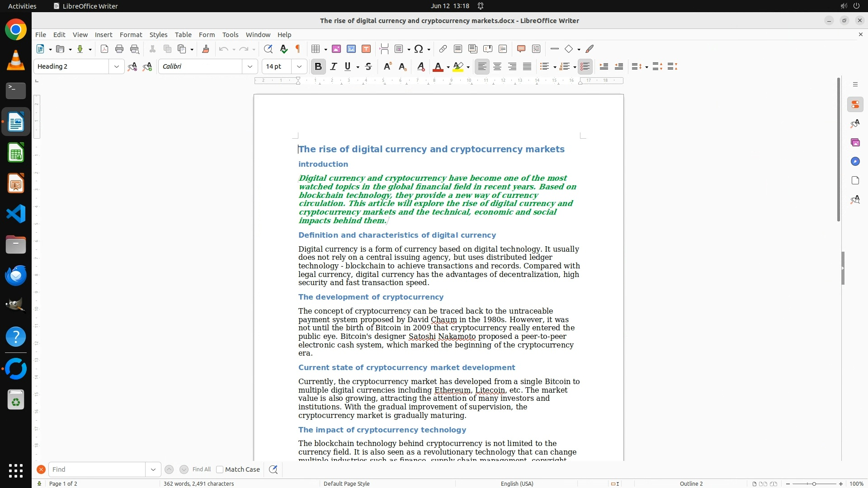
Task: Insert special character (Omega icon)
Action: [x=419, y=49]
